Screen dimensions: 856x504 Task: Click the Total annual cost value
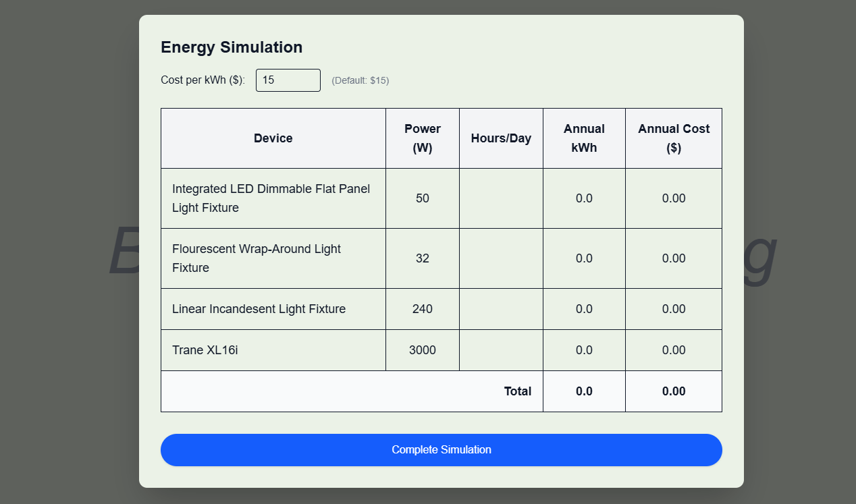click(x=674, y=391)
